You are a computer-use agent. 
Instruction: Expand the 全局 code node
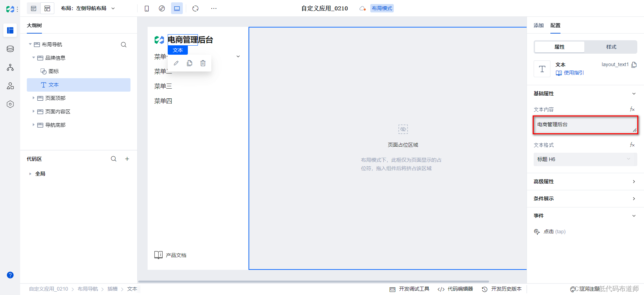[30, 174]
